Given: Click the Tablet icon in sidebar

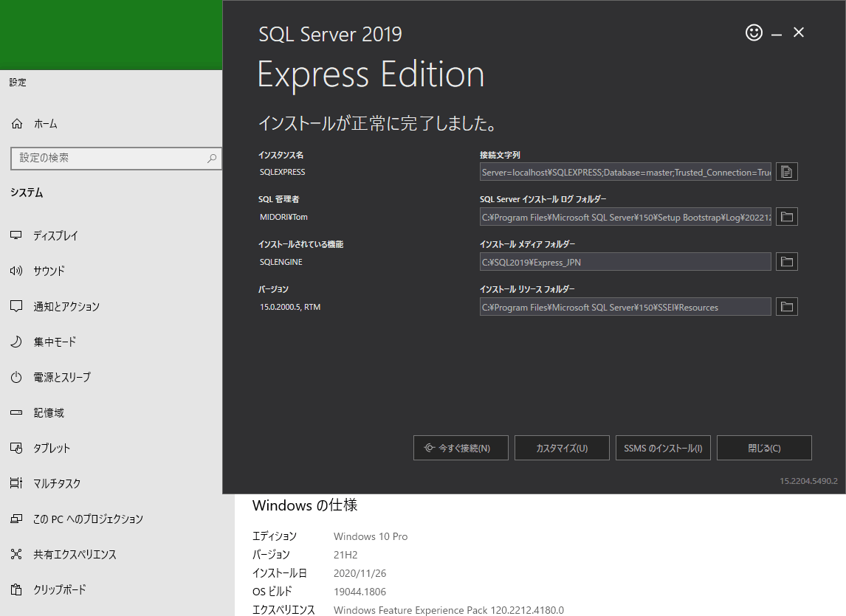Looking at the screenshot, I should click(16, 448).
